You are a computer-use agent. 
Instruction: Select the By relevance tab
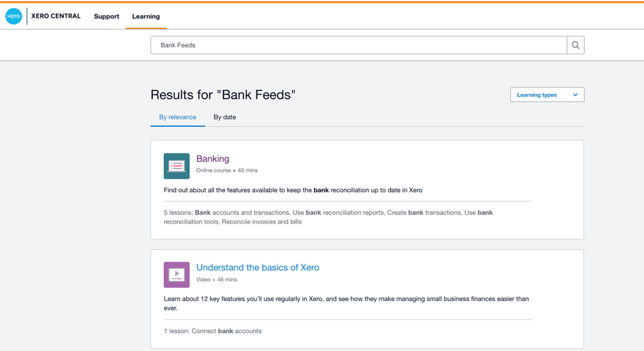pyautogui.click(x=178, y=117)
